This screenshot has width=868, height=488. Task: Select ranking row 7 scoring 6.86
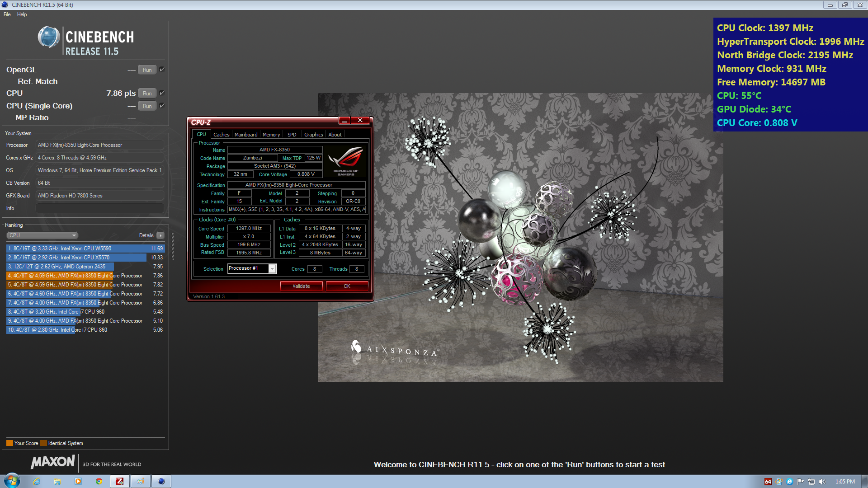pyautogui.click(x=85, y=303)
